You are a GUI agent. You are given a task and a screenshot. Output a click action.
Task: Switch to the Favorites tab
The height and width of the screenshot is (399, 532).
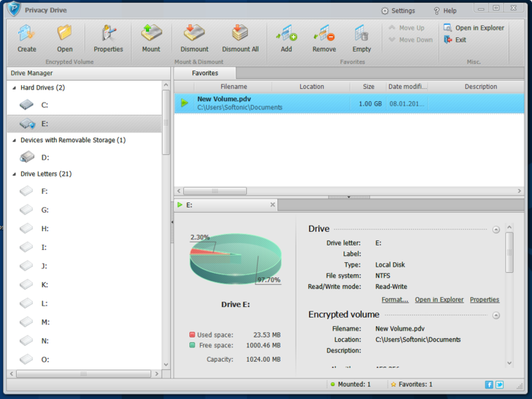click(204, 73)
